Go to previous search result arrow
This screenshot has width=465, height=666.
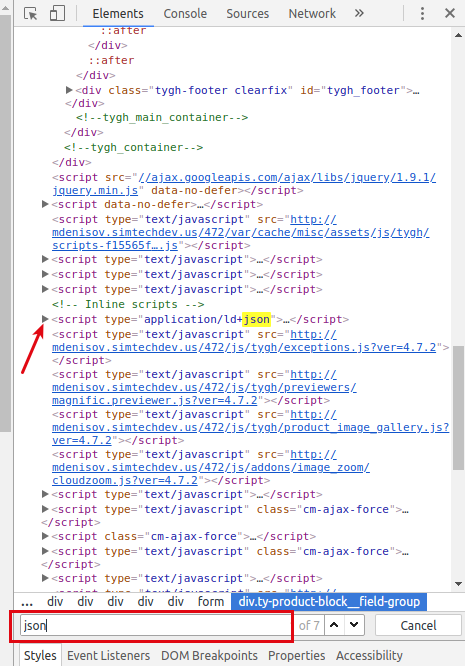[334, 625]
